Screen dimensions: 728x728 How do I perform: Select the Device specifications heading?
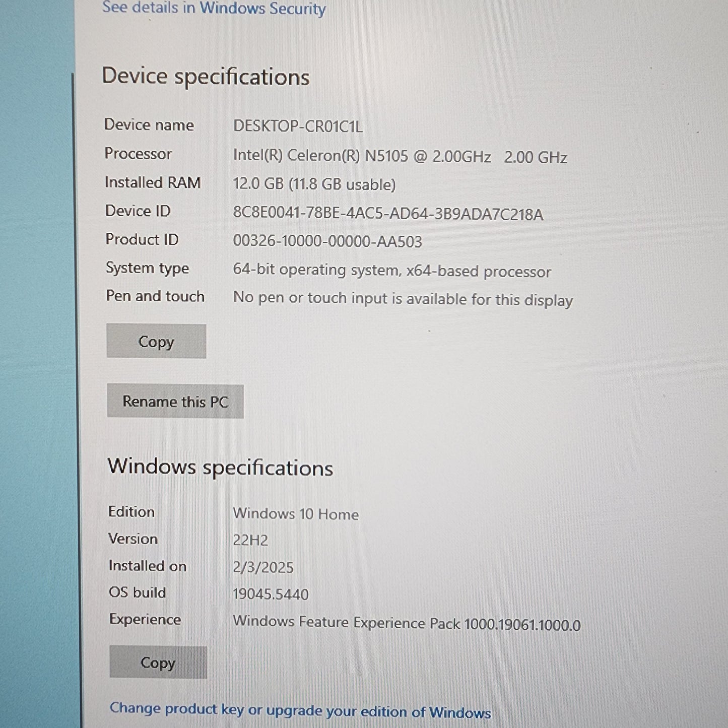206,77
